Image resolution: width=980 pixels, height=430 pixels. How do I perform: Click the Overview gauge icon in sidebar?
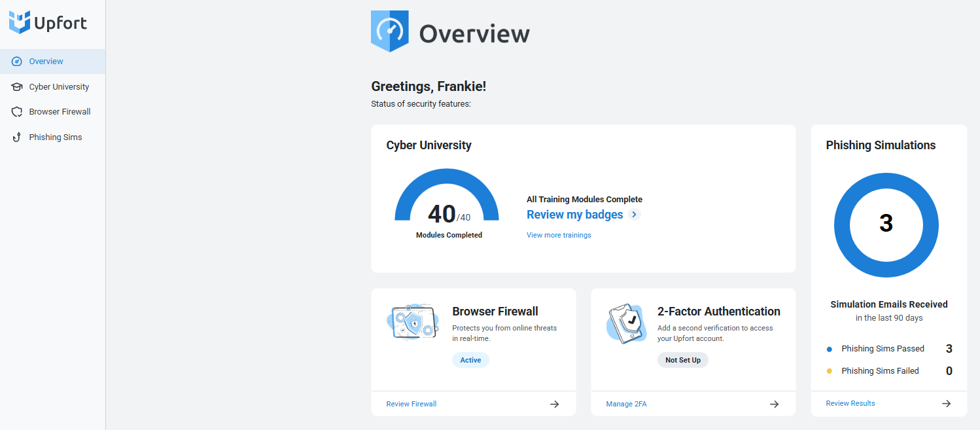pos(17,62)
